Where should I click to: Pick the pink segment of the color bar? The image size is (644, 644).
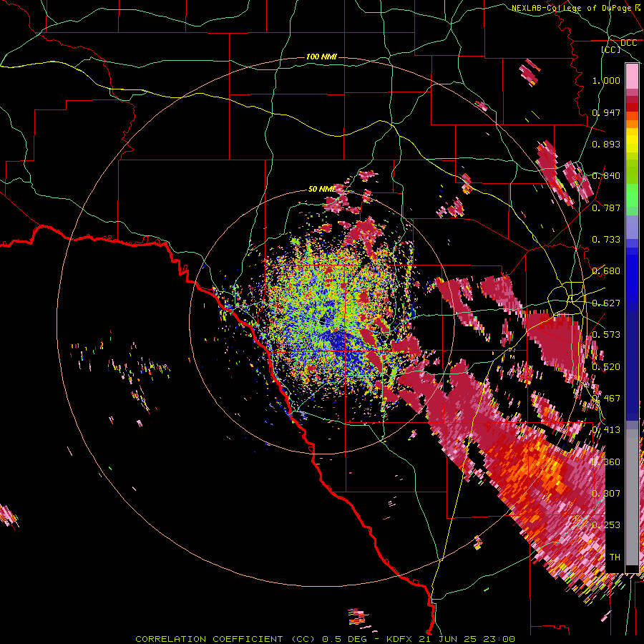pyautogui.click(x=632, y=77)
